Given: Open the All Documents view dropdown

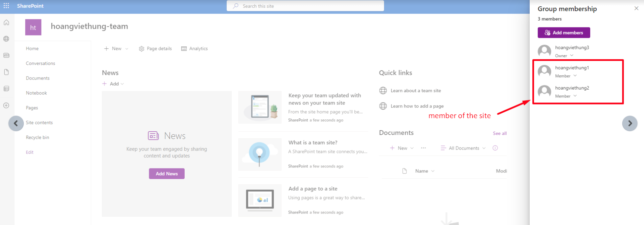Looking at the screenshot, I should click(x=463, y=148).
